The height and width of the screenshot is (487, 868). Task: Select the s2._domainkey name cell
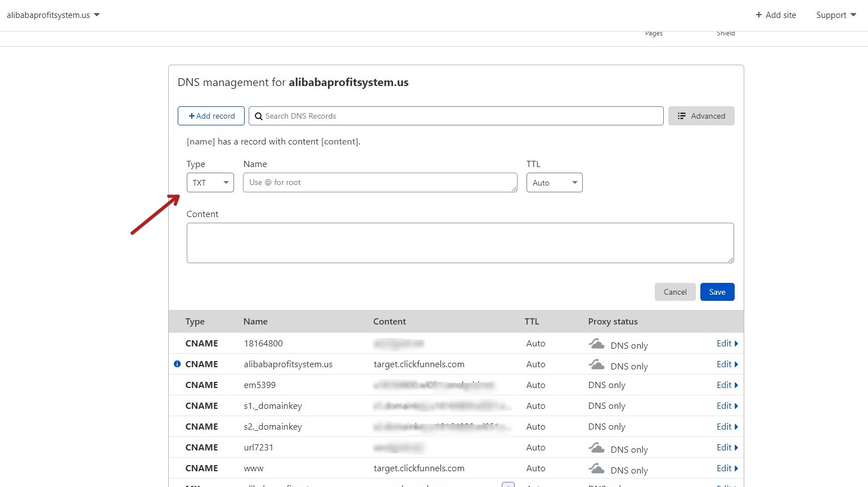click(273, 427)
